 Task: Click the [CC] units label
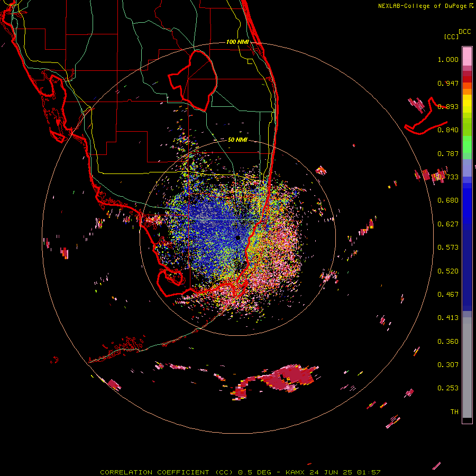coord(451,36)
